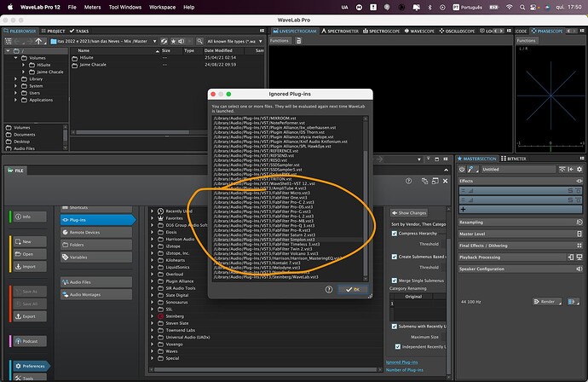This screenshot has width=588, height=382.
Task: Select Jaime Chacale folder in file list
Action: [x=93, y=65]
